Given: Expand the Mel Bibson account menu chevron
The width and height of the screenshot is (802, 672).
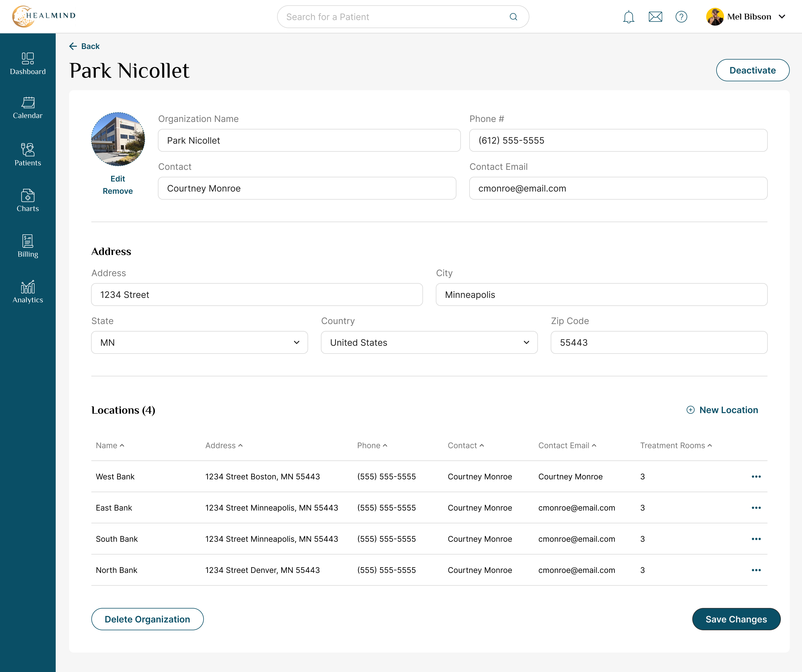Looking at the screenshot, I should [x=782, y=17].
